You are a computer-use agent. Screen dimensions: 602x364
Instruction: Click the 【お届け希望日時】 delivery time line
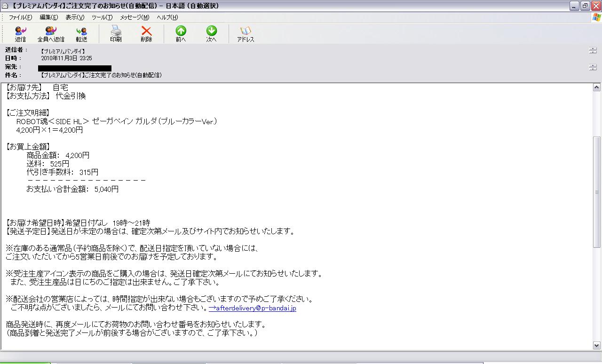pyautogui.click(x=78, y=223)
